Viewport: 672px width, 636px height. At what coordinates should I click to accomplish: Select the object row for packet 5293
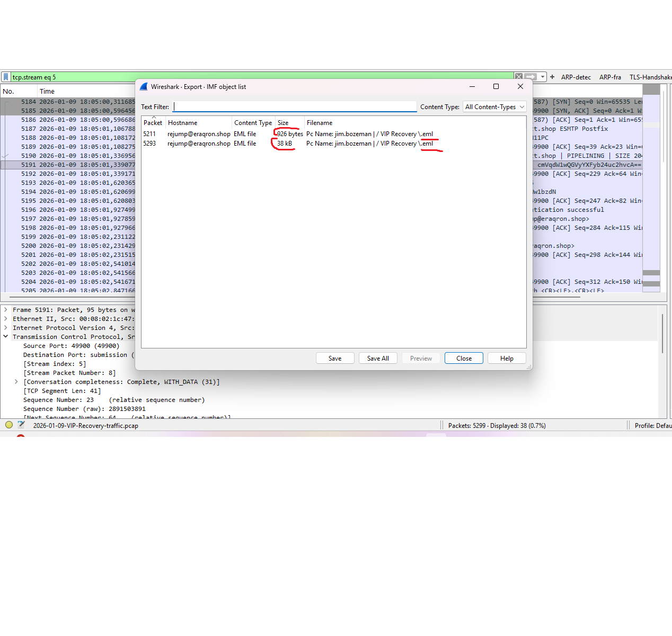click(x=334, y=144)
